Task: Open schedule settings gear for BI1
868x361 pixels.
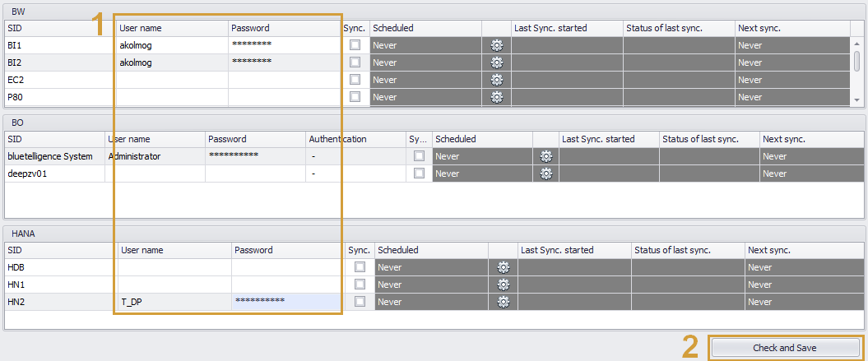Action: click(x=496, y=45)
